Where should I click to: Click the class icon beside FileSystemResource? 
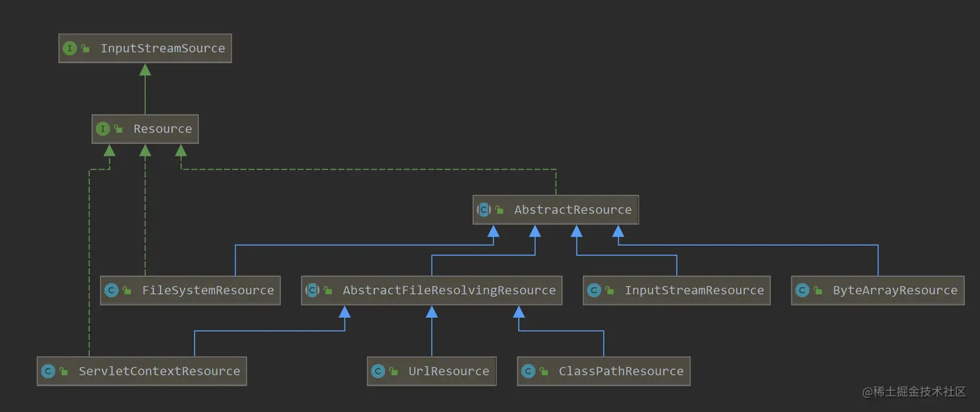click(x=111, y=290)
